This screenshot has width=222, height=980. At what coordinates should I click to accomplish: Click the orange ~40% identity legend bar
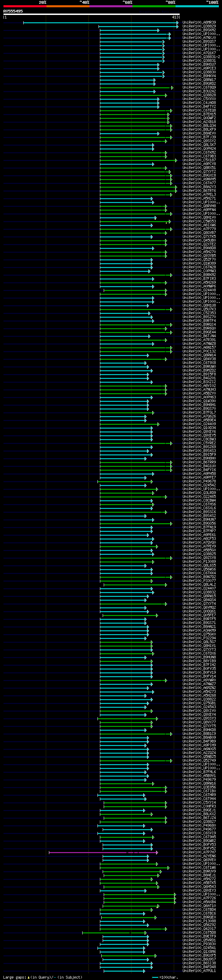point(68,6)
